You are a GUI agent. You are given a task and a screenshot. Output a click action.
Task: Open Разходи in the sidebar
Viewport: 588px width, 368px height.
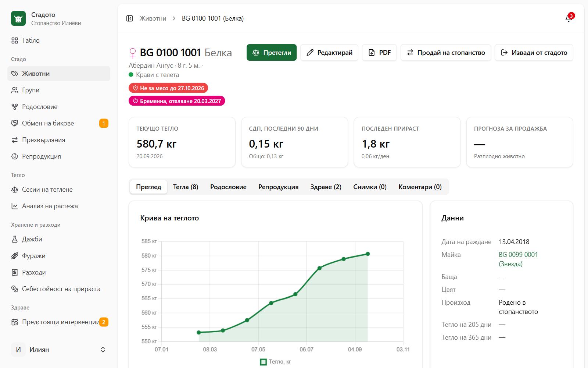point(59,272)
